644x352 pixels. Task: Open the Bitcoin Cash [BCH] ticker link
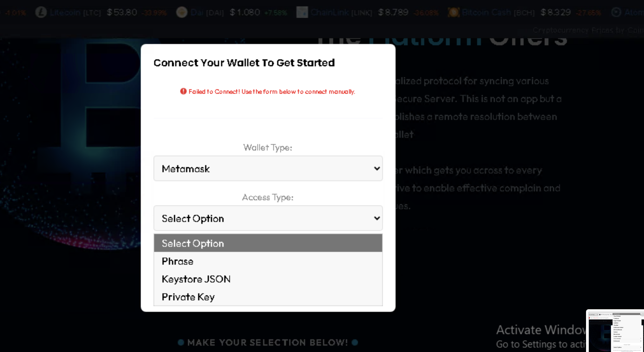(x=498, y=12)
